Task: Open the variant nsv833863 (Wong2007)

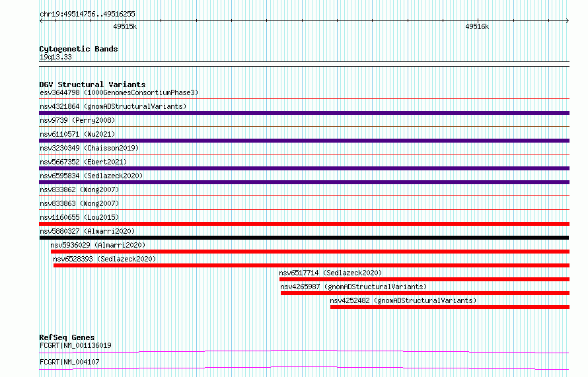Action: [79, 203]
